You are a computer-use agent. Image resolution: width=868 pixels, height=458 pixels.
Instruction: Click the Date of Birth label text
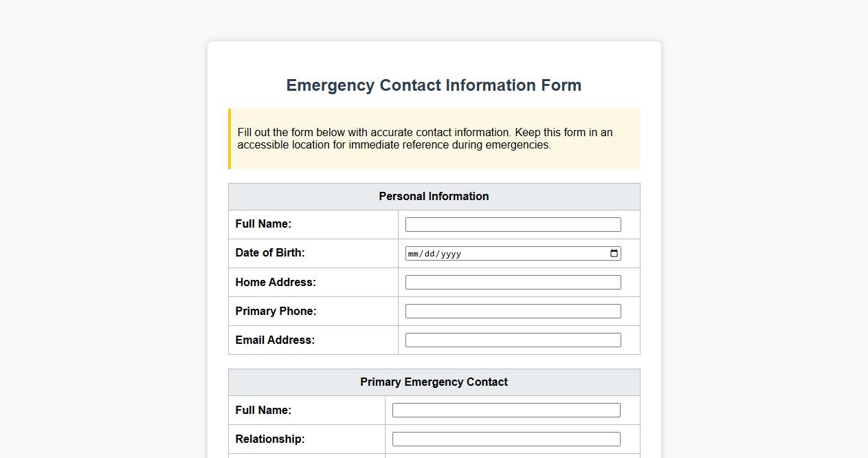(x=269, y=253)
